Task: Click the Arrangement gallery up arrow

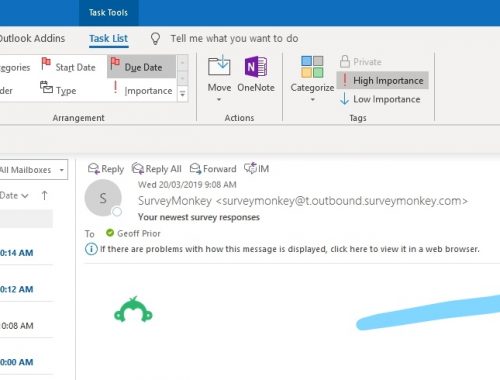Action: point(182,63)
